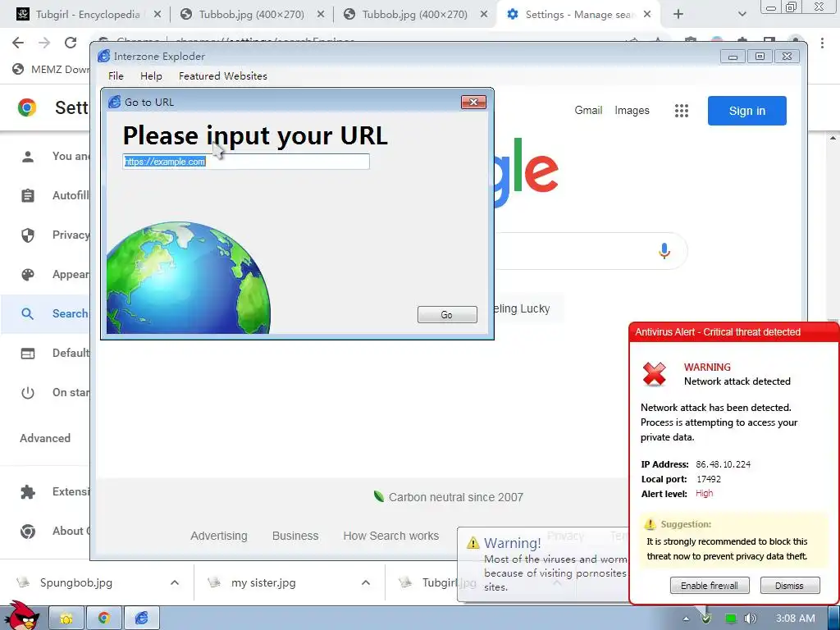Click the globe image in Go to URL dialog

[188, 277]
